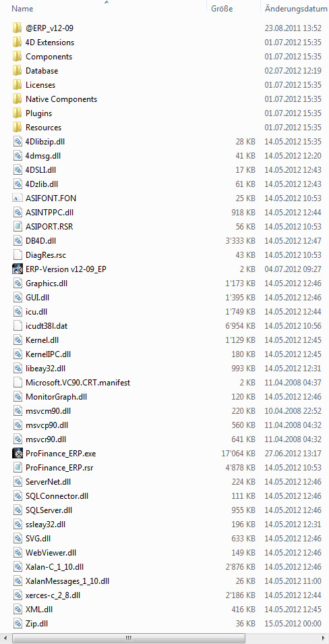The width and height of the screenshot is (329, 644).
Task: Select the DB4D.dll file icon
Action: pos(18,241)
